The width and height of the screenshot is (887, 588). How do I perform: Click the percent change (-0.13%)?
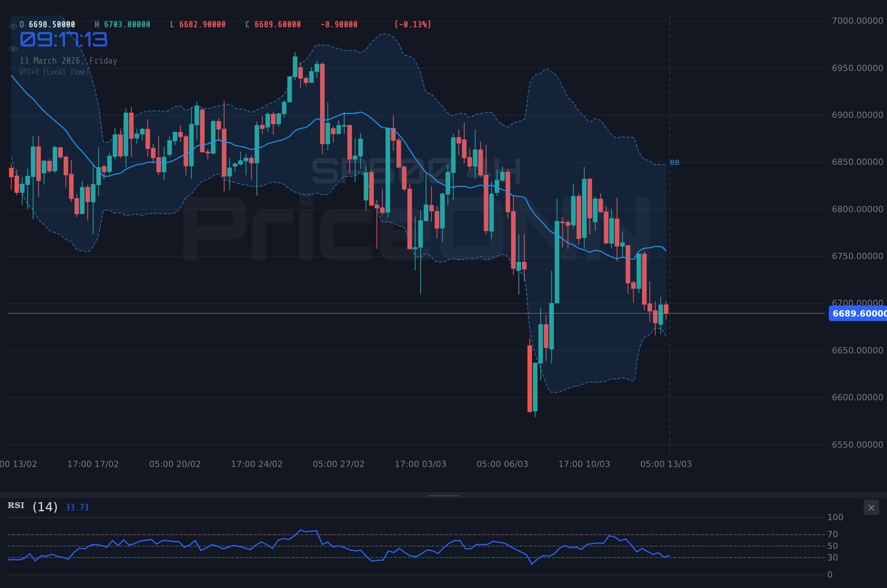(x=413, y=24)
